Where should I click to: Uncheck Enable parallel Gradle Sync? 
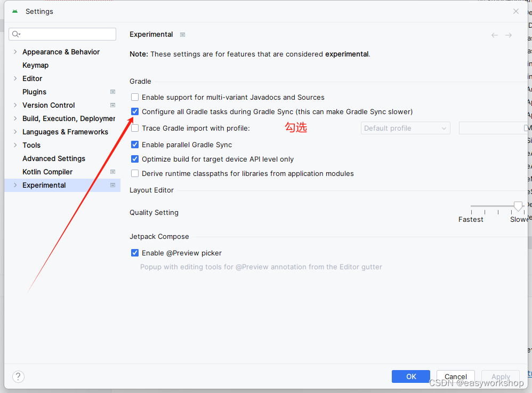[135, 145]
